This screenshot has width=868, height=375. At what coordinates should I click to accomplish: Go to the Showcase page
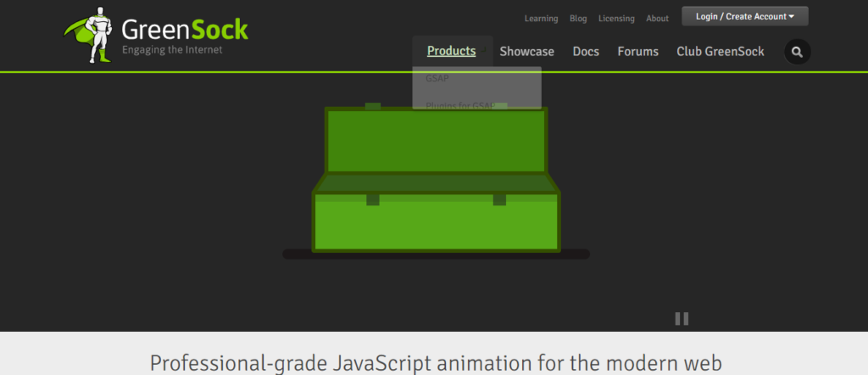(526, 52)
